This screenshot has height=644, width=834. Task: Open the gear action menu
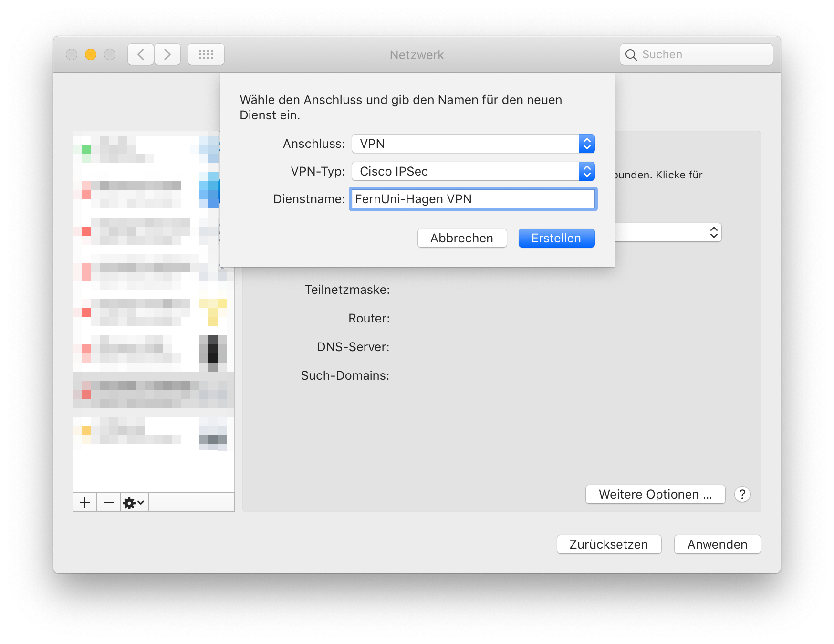134,502
